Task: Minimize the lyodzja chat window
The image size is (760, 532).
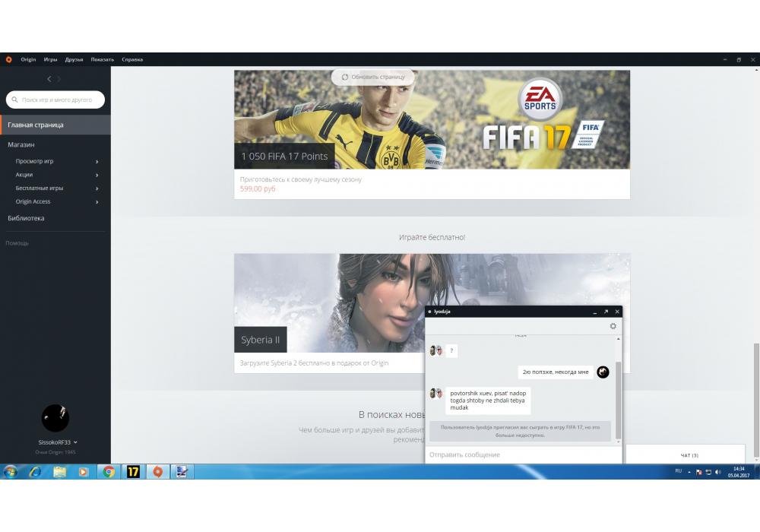Action: coord(595,312)
